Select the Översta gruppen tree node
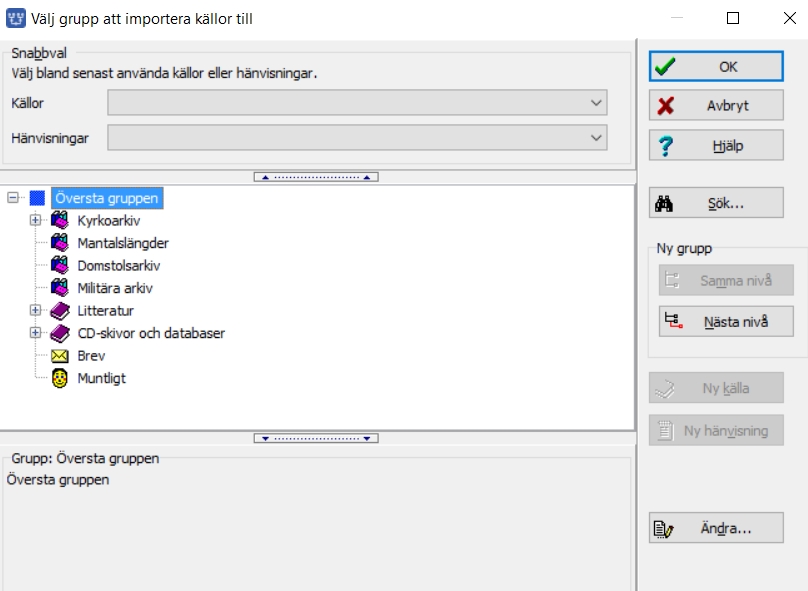 point(107,198)
